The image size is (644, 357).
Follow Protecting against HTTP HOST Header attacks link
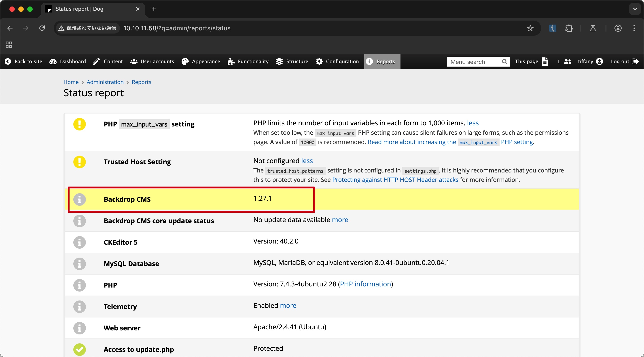(x=395, y=180)
